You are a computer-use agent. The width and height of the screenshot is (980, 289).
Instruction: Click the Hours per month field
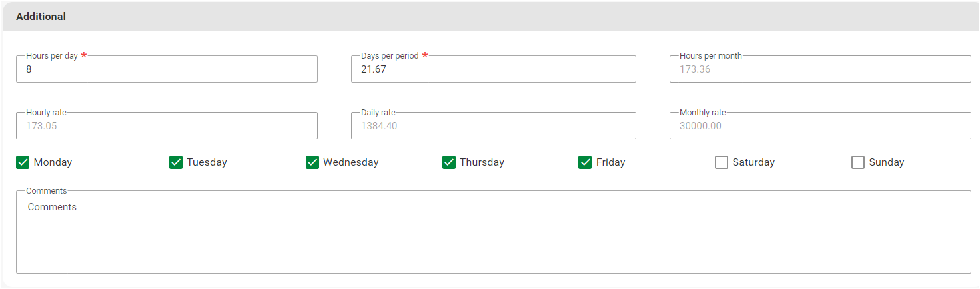[819, 69]
